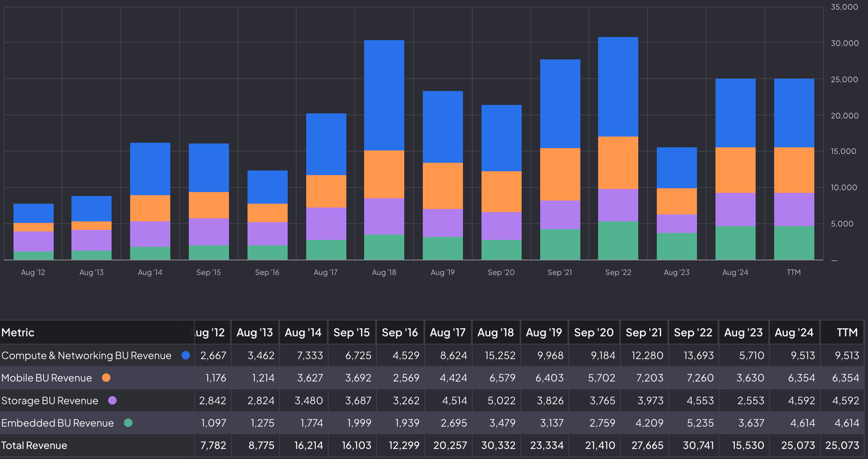Image resolution: width=868 pixels, height=459 pixels.
Task: Click the 15,252 Compute revenue cell
Action: [x=500, y=356]
